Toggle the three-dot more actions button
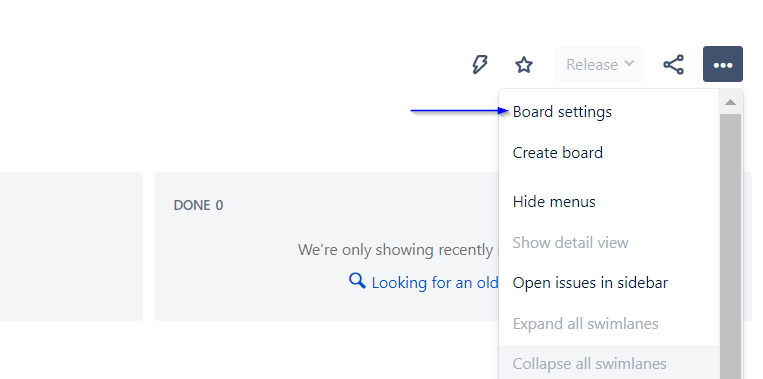The image size is (763, 379). (723, 64)
